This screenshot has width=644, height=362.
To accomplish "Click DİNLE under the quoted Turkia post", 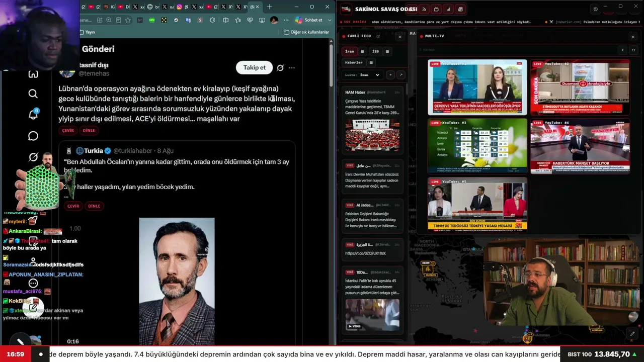I will tap(94, 206).
